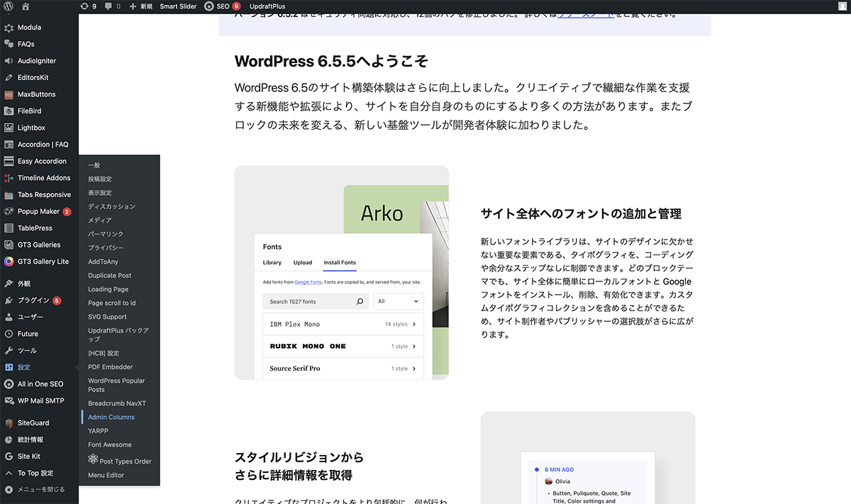Select Admin Columns in settings submenu
The width and height of the screenshot is (851, 504).
point(111,418)
